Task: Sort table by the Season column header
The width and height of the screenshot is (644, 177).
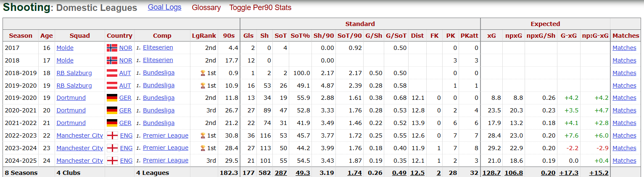Action: (21, 36)
